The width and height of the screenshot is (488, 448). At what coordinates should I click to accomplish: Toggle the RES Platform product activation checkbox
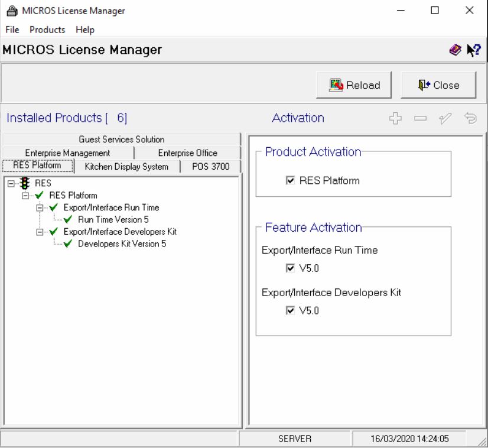pyautogui.click(x=290, y=181)
